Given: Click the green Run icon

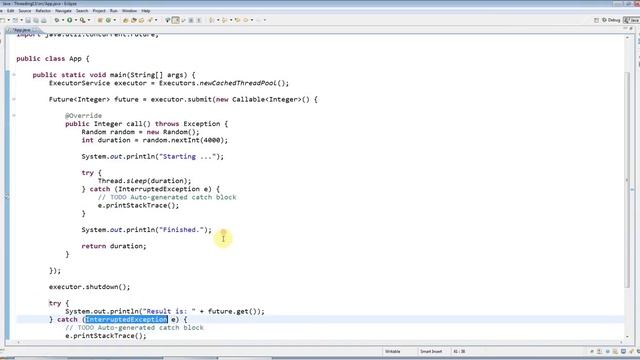Looking at the screenshot, I should [69, 20].
